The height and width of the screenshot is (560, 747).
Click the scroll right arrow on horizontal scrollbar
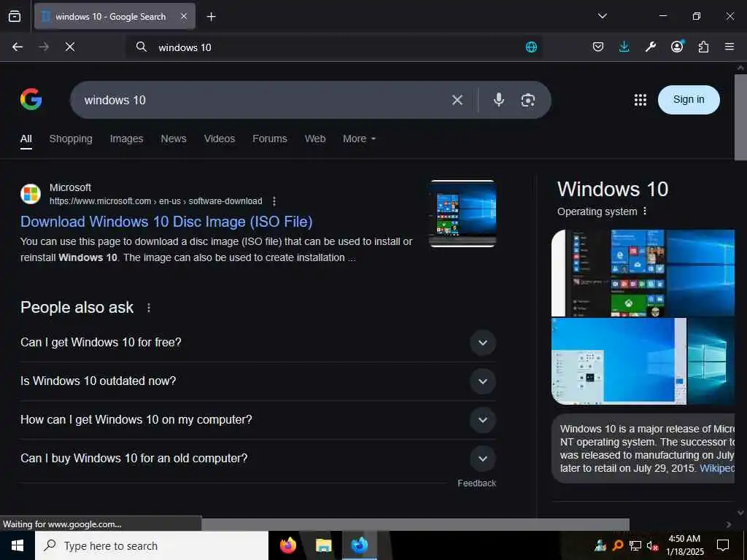[x=729, y=524]
